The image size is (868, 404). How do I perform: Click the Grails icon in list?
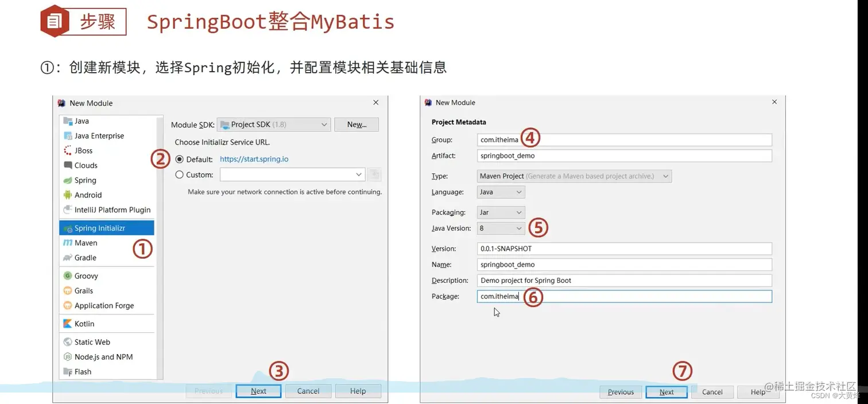(x=68, y=291)
